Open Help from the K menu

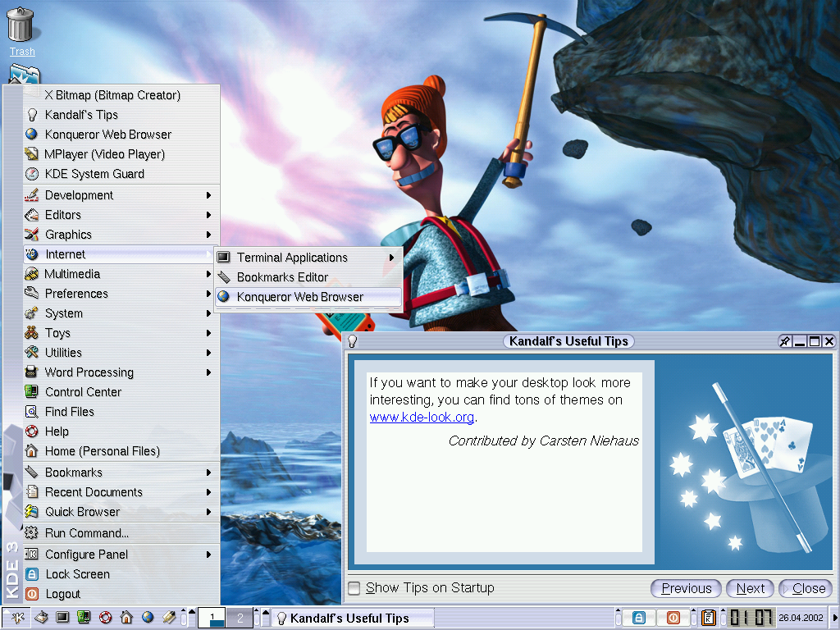pyautogui.click(x=121, y=431)
